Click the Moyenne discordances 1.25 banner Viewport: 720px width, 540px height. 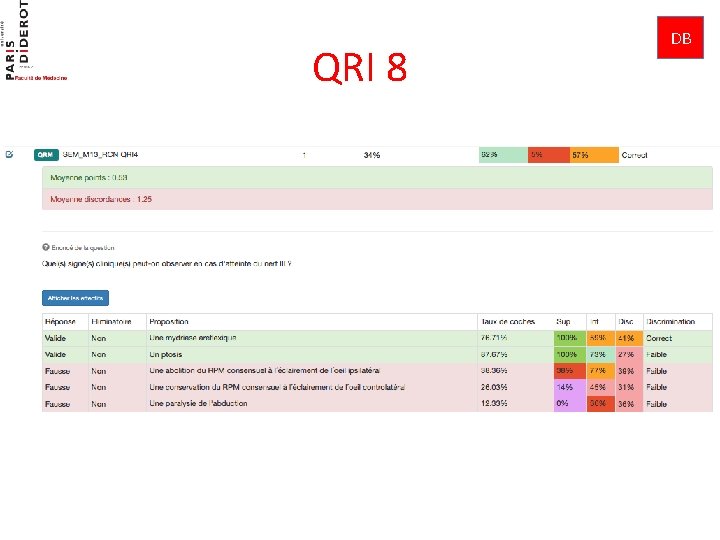tap(377, 199)
